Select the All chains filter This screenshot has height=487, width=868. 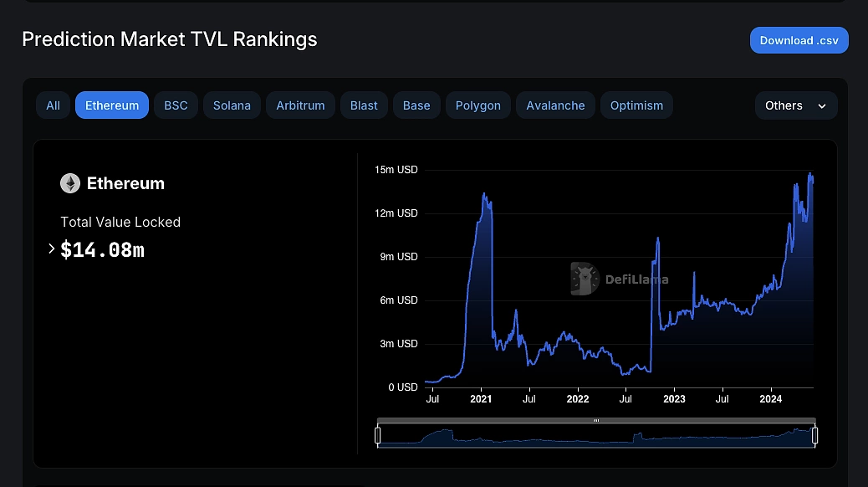pos(53,105)
